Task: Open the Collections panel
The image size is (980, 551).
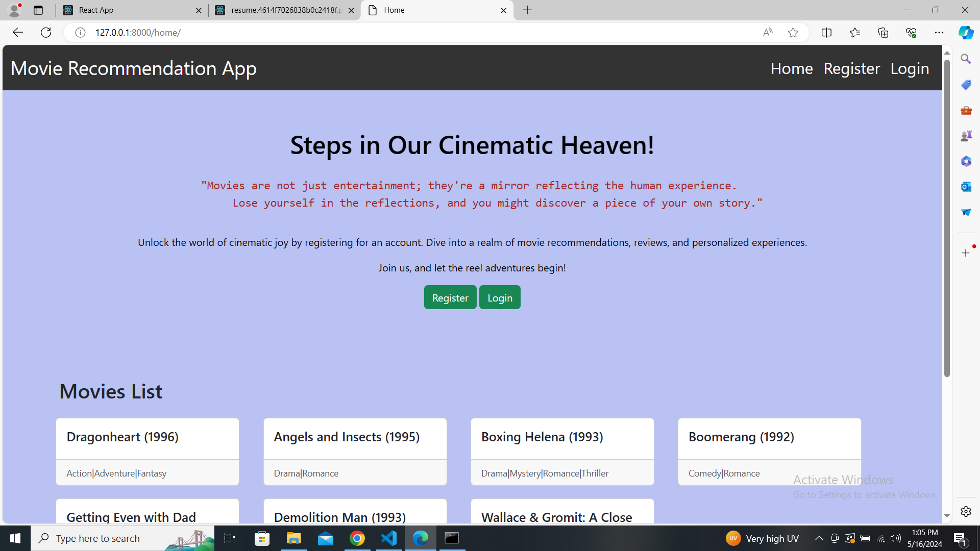Action: point(883,32)
